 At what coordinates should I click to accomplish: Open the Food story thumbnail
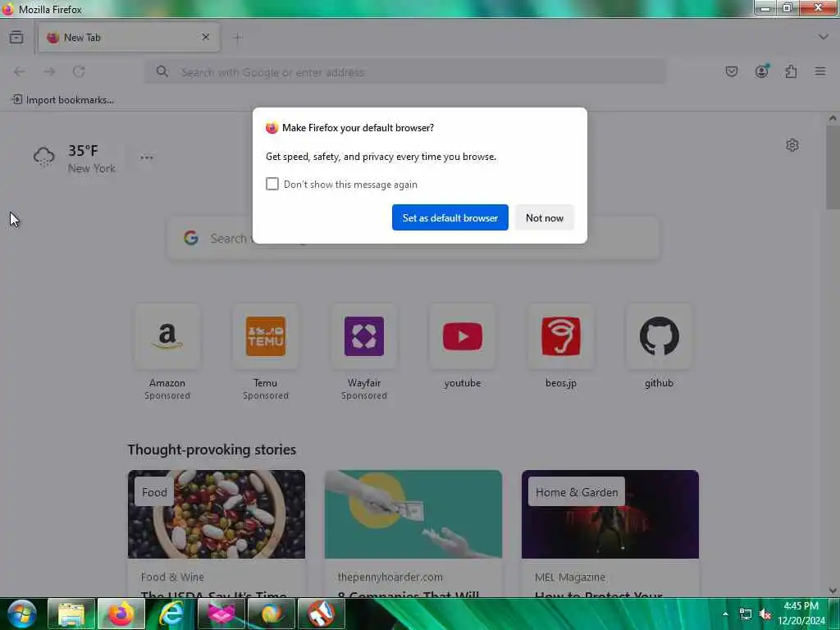coord(217,514)
